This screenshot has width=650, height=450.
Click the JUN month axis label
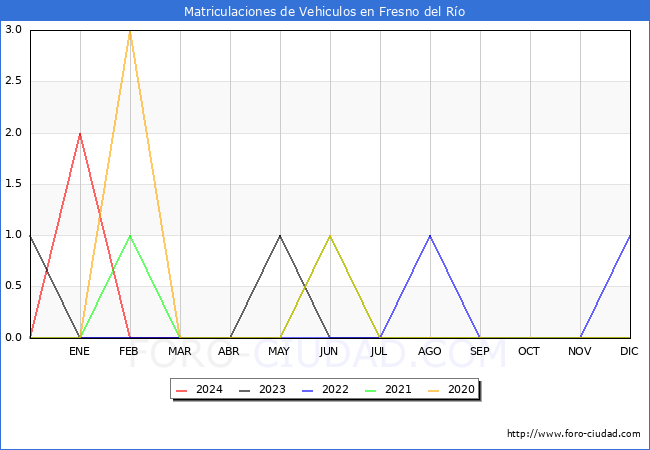point(329,351)
